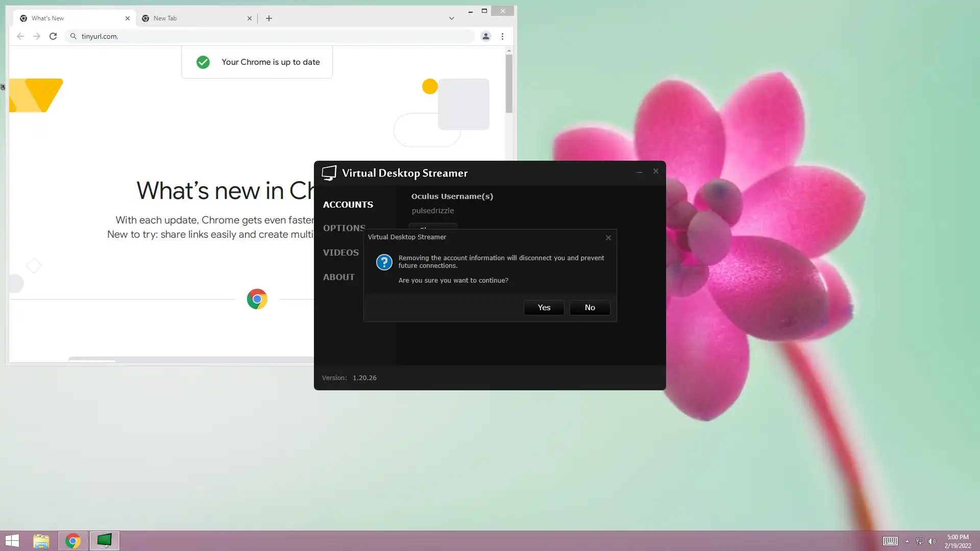The image size is (980, 551).
Task: Open the touch keyboard tray icon
Action: click(890, 541)
